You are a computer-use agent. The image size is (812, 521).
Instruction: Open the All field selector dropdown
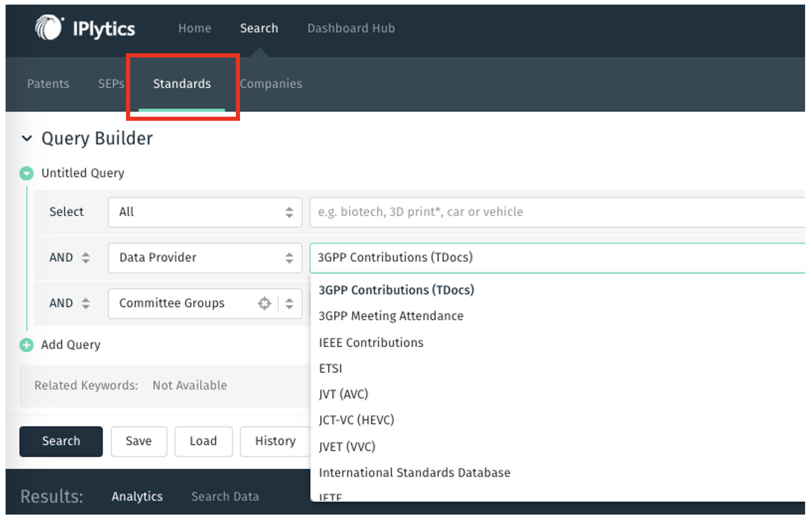click(x=205, y=212)
